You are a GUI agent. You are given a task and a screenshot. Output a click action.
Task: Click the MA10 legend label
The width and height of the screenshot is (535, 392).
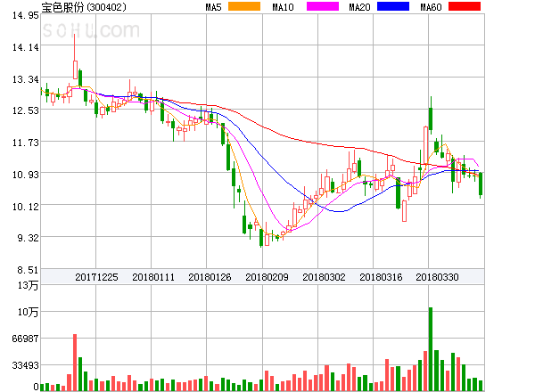283,7
